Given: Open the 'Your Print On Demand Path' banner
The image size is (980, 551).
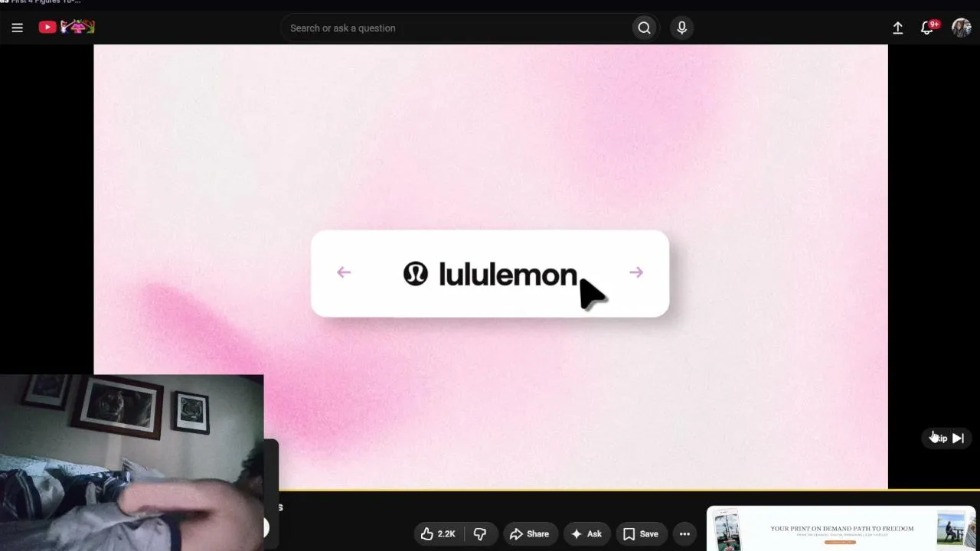Looking at the screenshot, I should tap(841, 529).
